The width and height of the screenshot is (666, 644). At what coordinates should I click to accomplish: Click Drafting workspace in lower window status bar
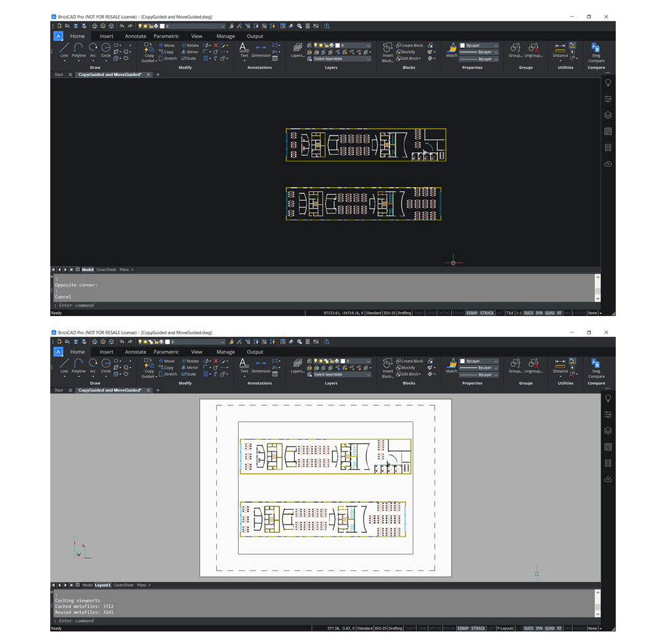point(395,628)
